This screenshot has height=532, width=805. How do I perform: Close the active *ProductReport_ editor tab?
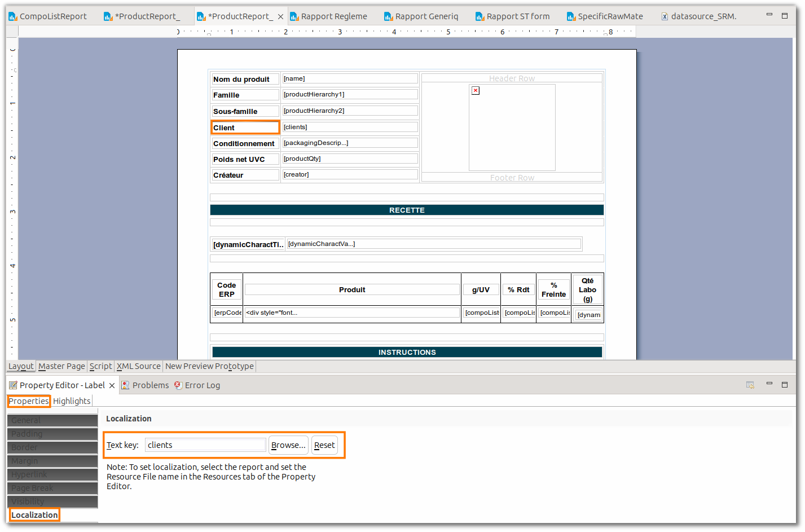point(280,17)
